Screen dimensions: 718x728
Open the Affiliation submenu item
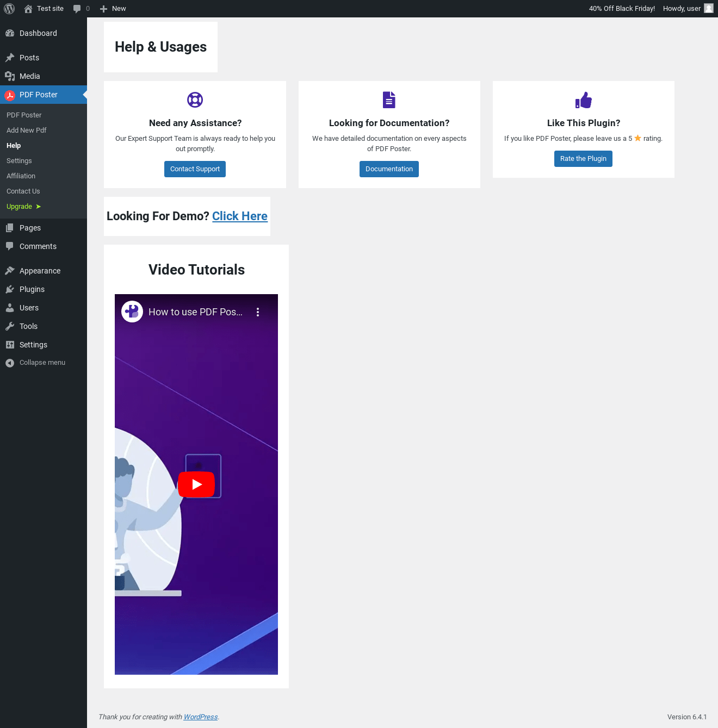(21, 176)
